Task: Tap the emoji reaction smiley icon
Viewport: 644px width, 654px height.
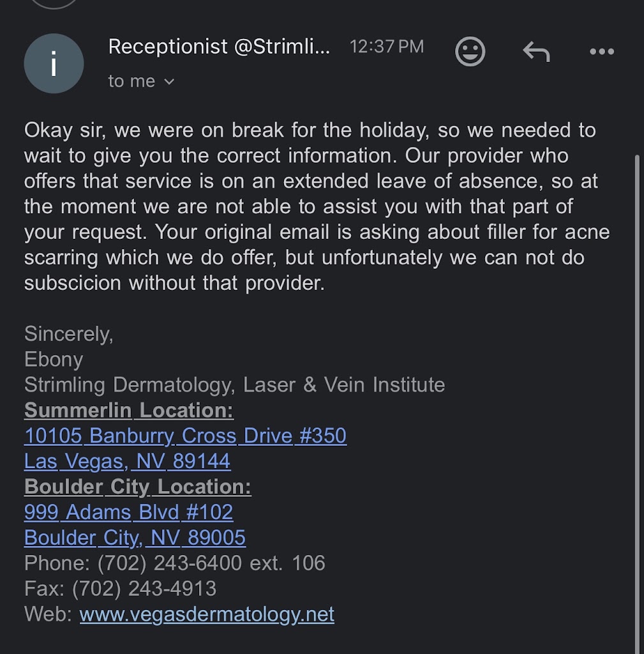Action: click(x=470, y=51)
